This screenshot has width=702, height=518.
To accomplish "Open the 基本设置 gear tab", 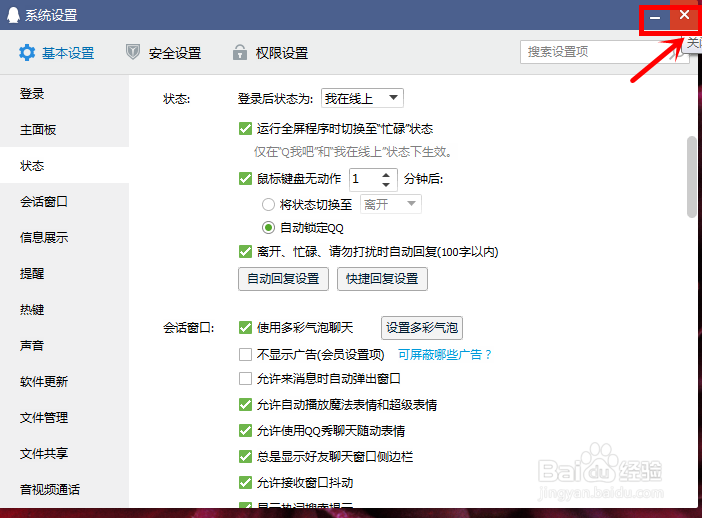I will tap(56, 53).
